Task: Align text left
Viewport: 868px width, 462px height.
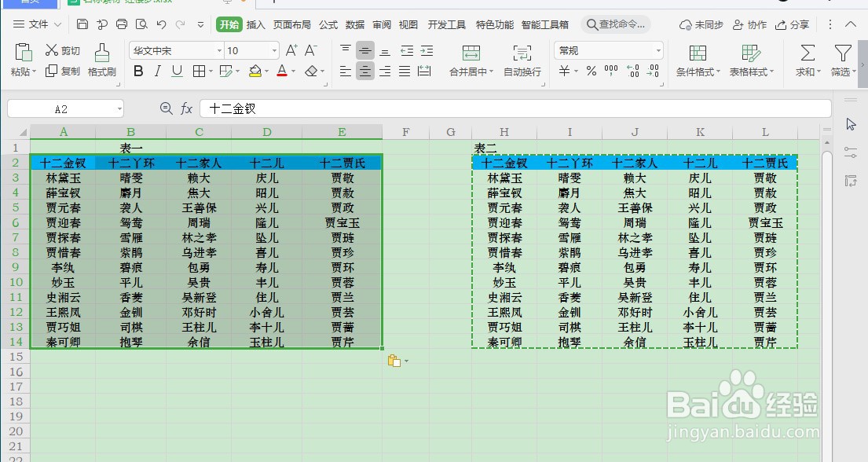Action: pos(346,71)
